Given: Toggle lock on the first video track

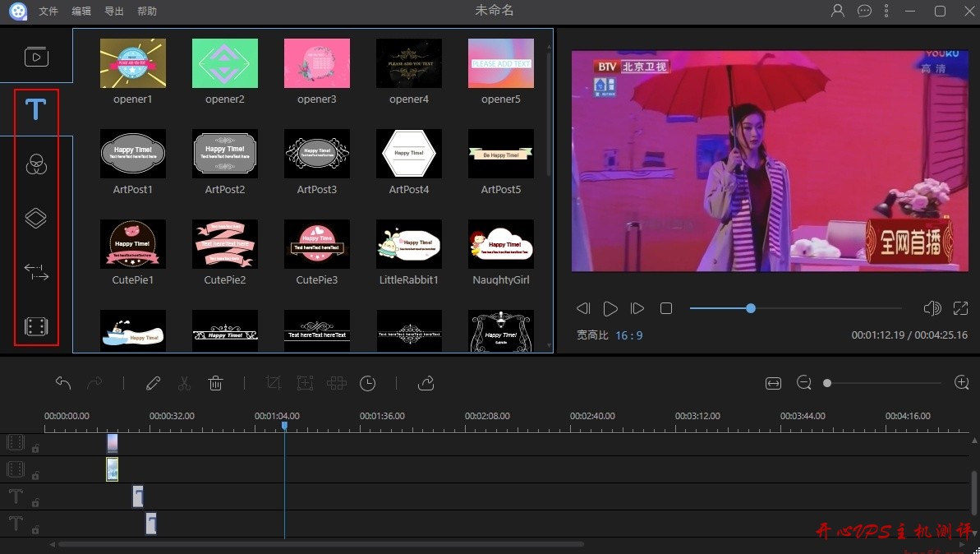Looking at the screenshot, I should coord(35,449).
